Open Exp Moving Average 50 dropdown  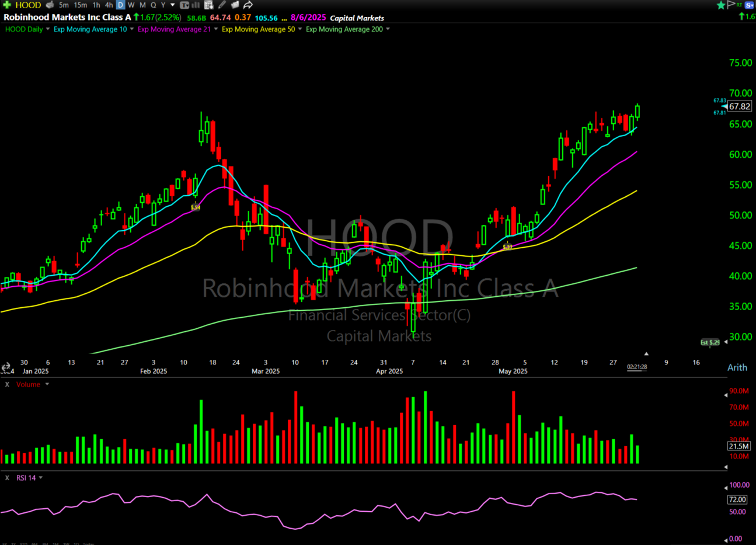pyautogui.click(x=300, y=29)
